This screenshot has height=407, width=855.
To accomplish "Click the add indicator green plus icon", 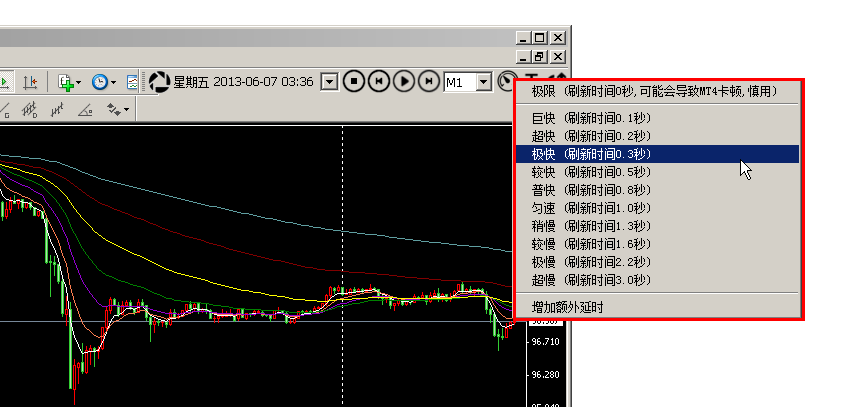I will (x=67, y=81).
